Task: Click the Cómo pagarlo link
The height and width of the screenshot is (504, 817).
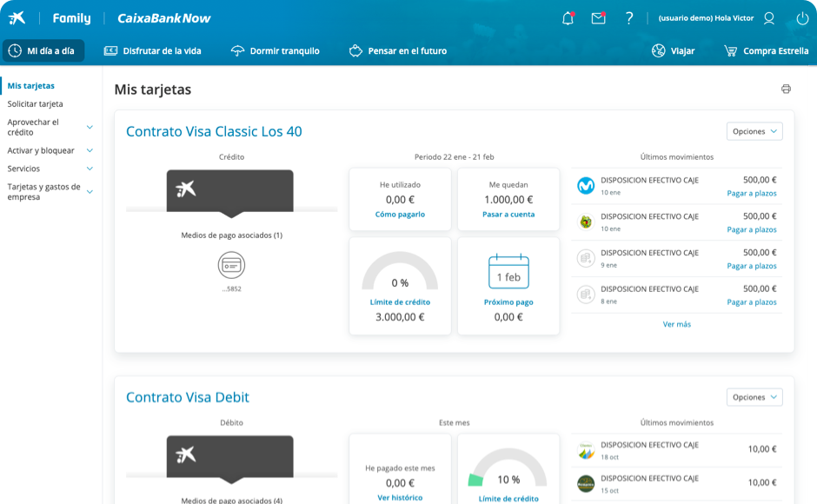Action: [400, 215]
